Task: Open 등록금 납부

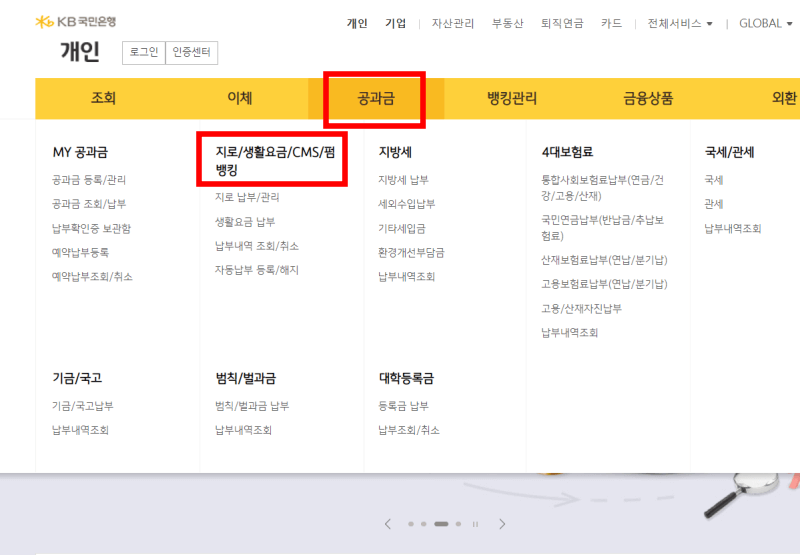Action: pyautogui.click(x=403, y=406)
